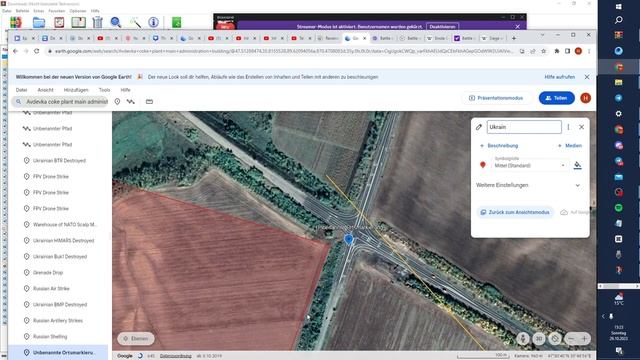
Task: Open the fill color bucket icon
Action: click(x=578, y=165)
